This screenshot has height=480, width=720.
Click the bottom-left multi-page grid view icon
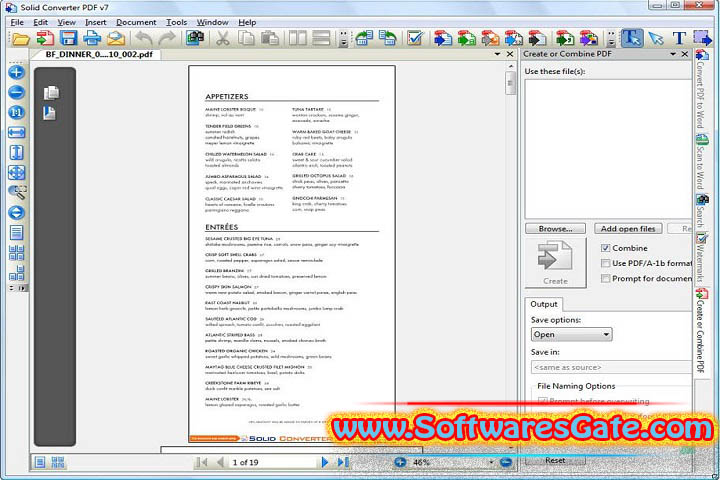click(58, 462)
